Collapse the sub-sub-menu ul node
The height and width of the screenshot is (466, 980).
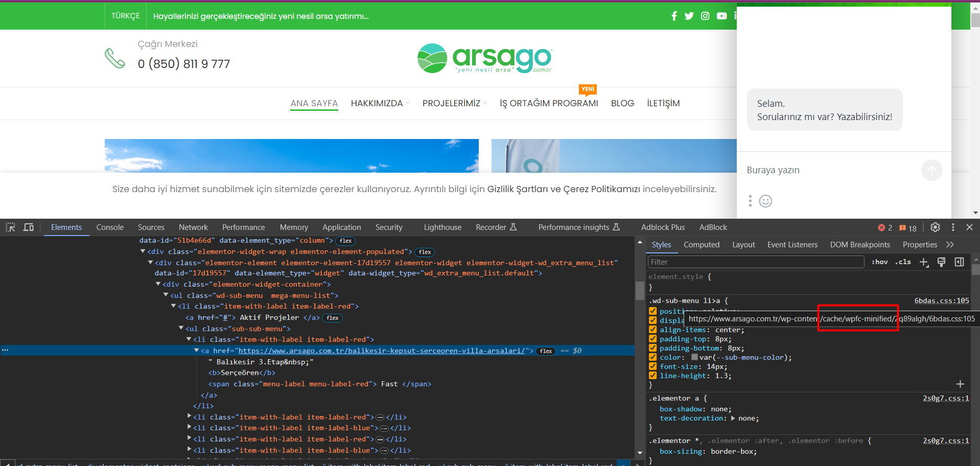coord(181,328)
